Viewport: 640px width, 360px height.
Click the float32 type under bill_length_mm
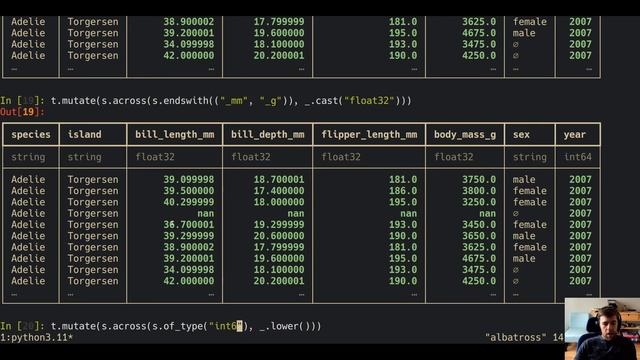pos(155,157)
